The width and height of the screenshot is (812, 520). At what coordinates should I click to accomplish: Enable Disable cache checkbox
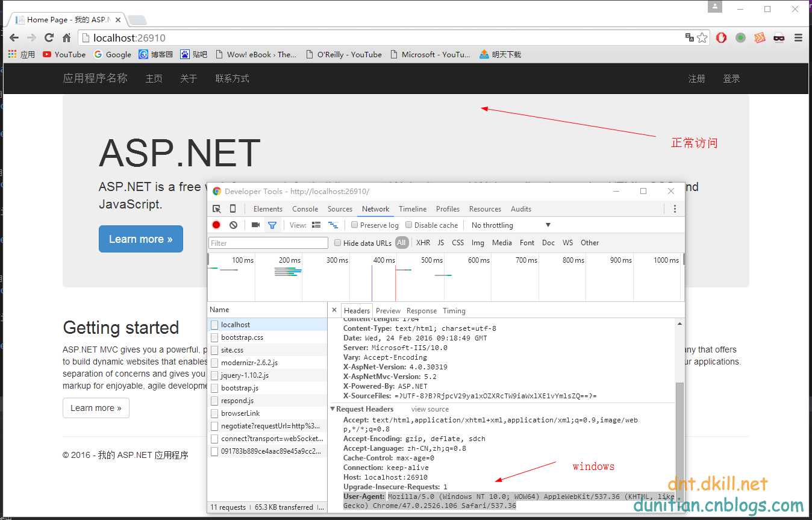tap(409, 225)
